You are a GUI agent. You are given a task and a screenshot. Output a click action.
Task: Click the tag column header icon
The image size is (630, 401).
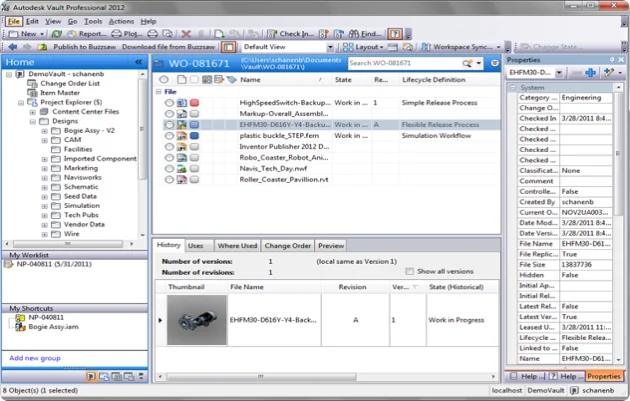point(231,80)
